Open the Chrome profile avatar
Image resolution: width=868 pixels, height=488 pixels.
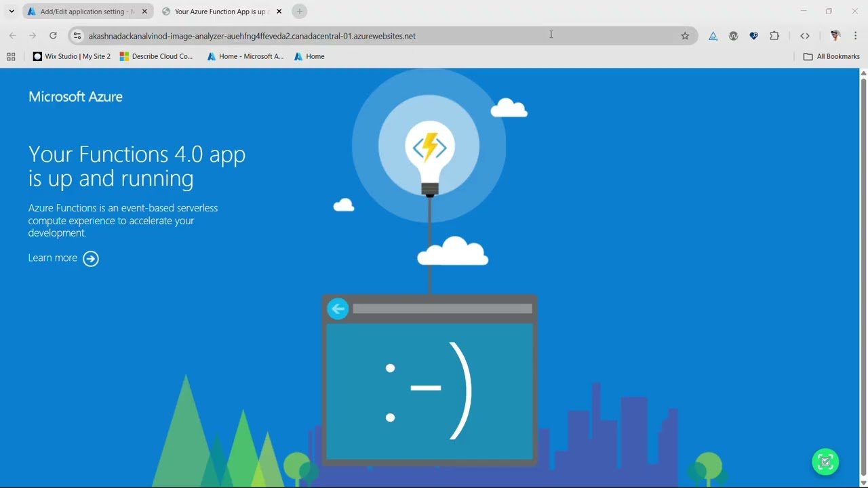click(835, 36)
